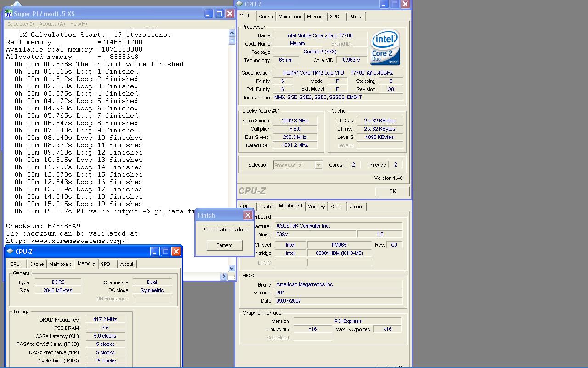
Task: Click processor name Intel Mobile Core 2 Duo T7700
Action: click(x=320, y=35)
